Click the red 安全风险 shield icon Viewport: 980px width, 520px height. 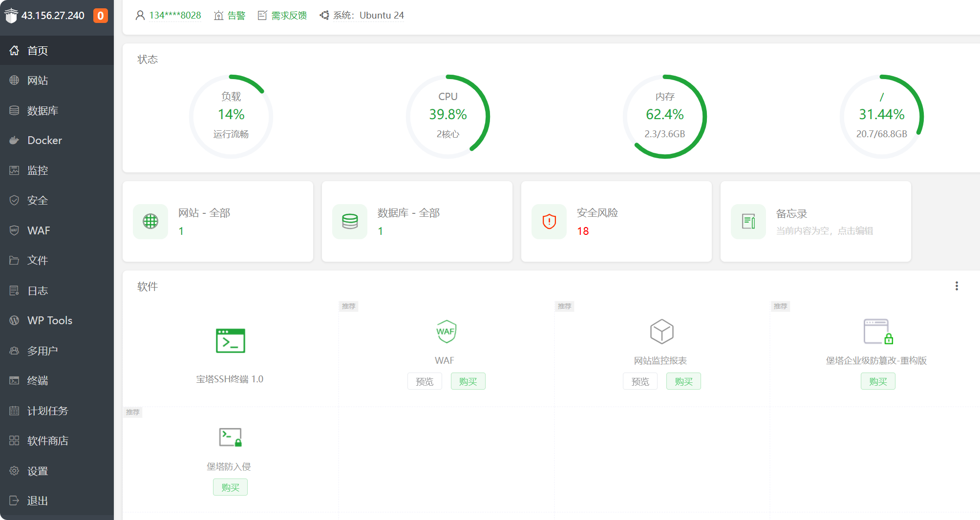[x=549, y=222]
